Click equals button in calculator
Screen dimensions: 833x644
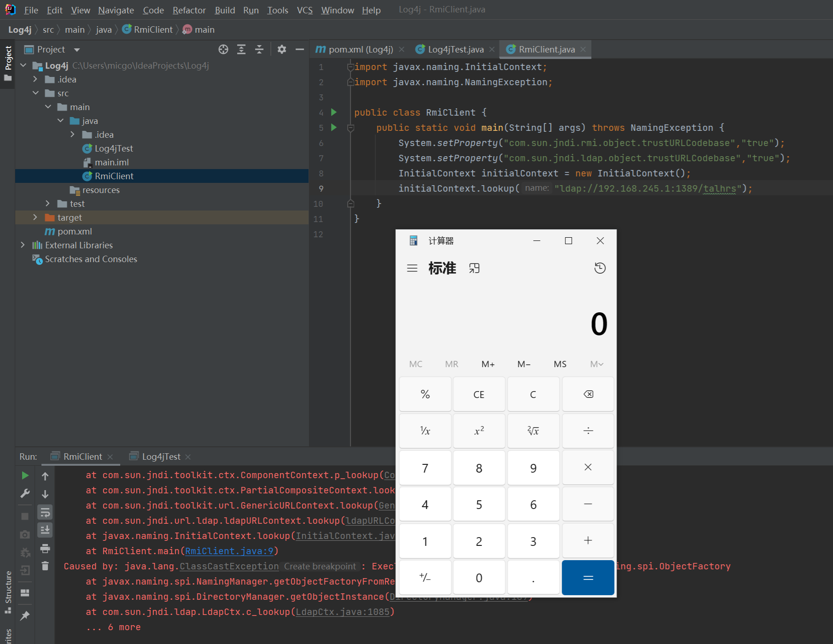click(x=588, y=578)
